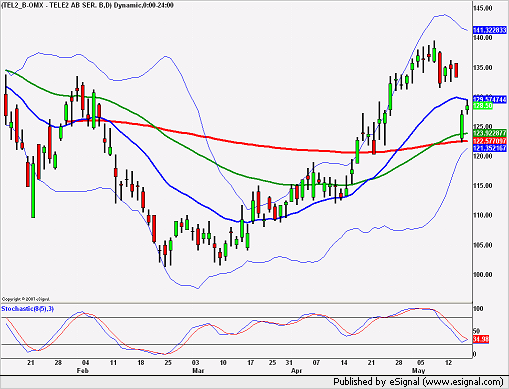The image size is (509, 389).
Task: Click the 18 date label on the time axis
Action: [141, 363]
